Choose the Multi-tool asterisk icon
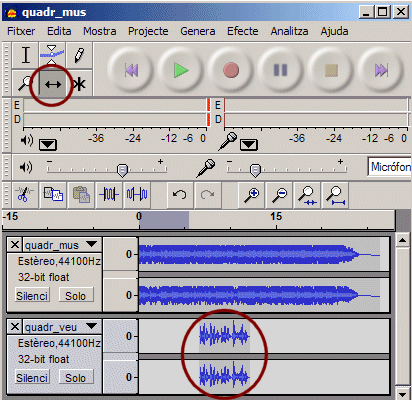412x400 pixels. 79,84
